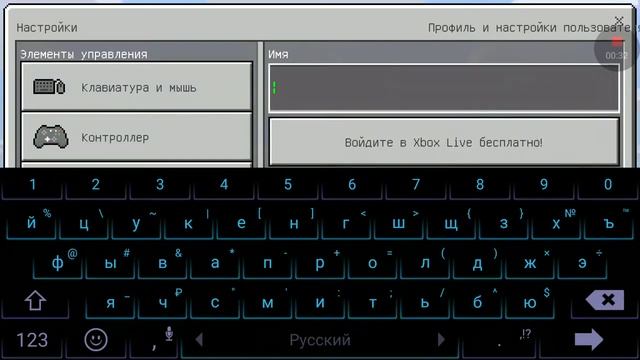Tap the ы letter key
640x360 pixels.
[110, 263]
